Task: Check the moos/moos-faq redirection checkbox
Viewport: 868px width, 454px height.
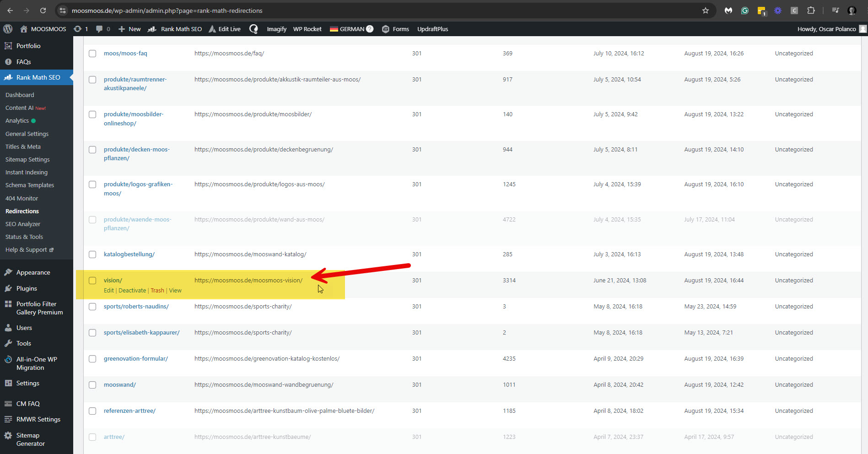Action: 92,54
